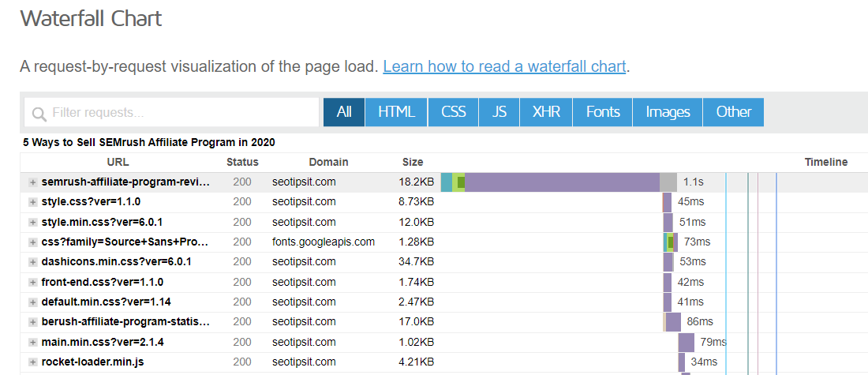
Task: Expand the Google Fonts css?family request
Action: point(33,242)
